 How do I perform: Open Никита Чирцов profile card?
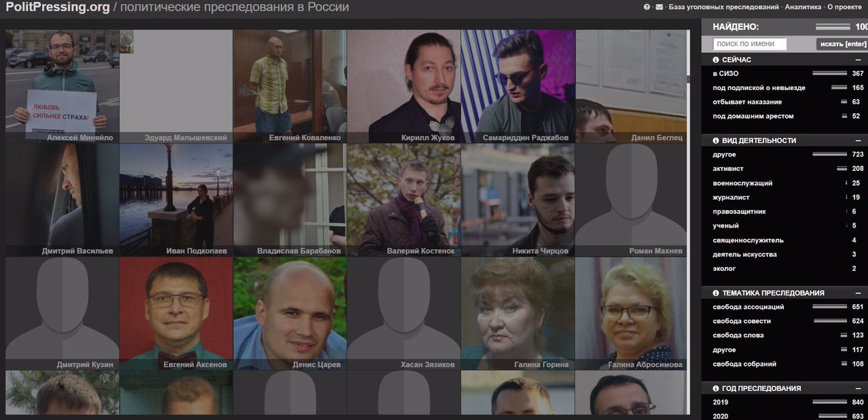tap(518, 200)
